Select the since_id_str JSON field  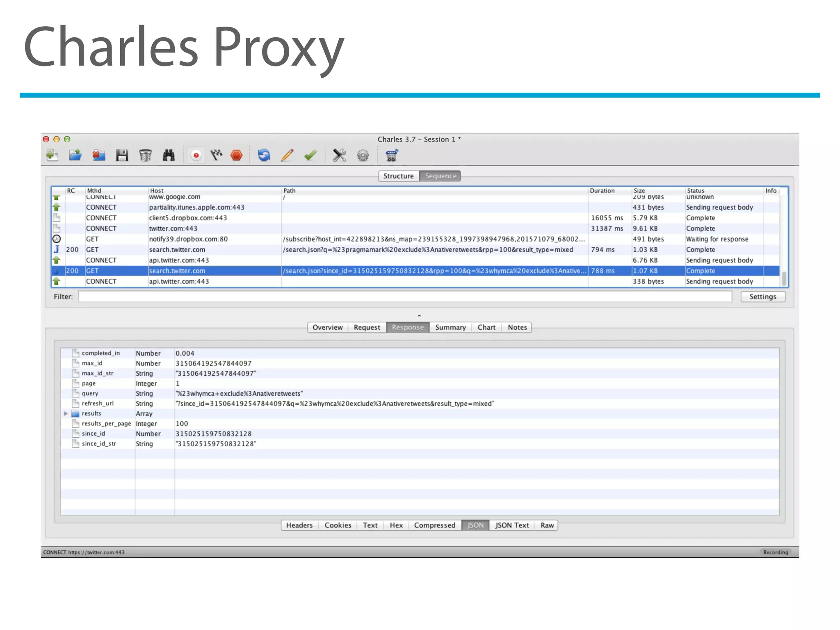[x=420, y=444]
